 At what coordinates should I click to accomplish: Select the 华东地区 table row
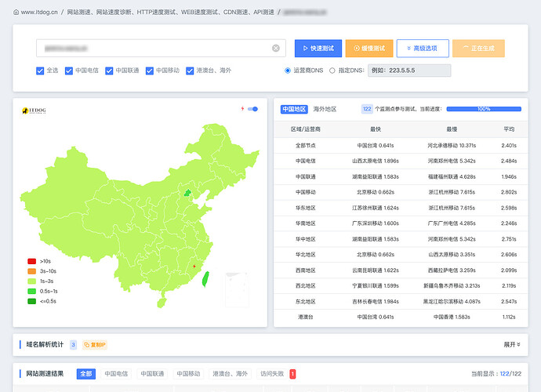pyautogui.click(x=401, y=208)
